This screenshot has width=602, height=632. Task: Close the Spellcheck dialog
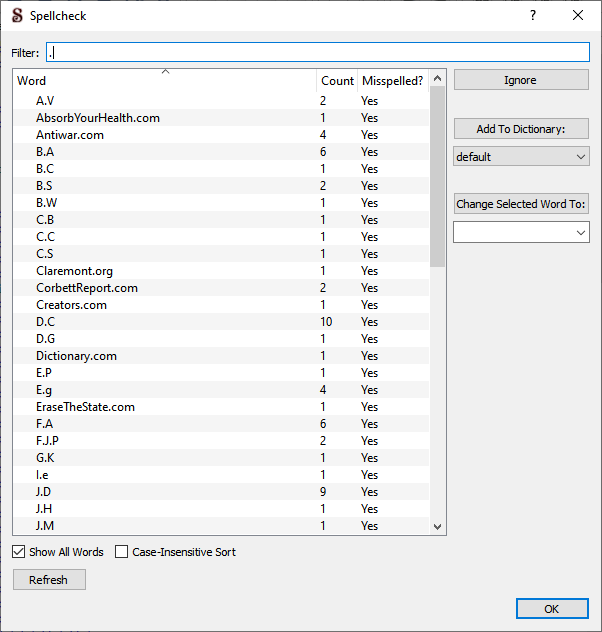(578, 15)
